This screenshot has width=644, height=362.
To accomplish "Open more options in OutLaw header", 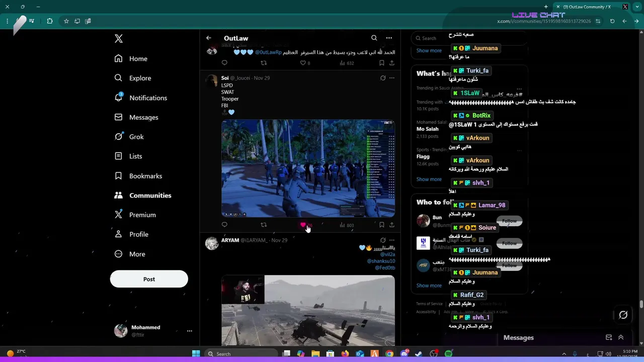I will tap(389, 38).
